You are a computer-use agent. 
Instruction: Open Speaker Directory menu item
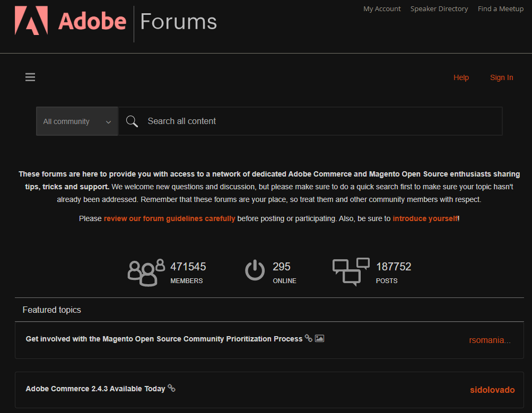pyautogui.click(x=439, y=9)
